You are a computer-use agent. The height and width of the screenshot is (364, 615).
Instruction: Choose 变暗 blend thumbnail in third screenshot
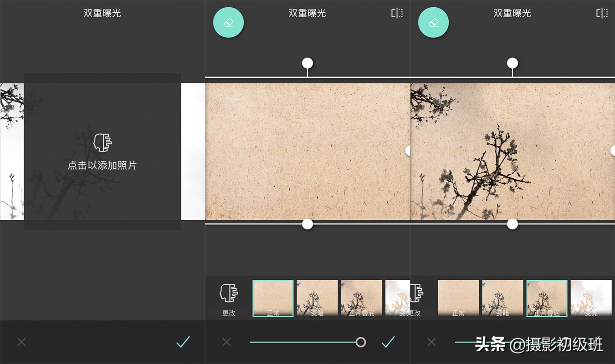click(502, 298)
